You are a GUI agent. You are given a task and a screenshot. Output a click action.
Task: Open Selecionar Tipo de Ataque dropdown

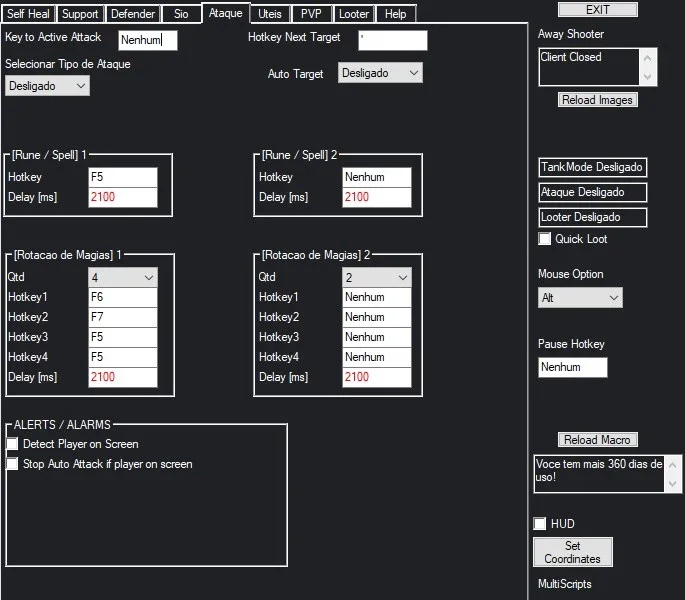click(47, 86)
